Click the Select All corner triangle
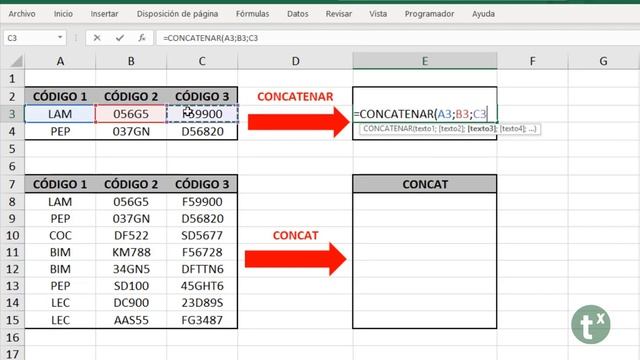The image size is (640, 360). click(16, 61)
